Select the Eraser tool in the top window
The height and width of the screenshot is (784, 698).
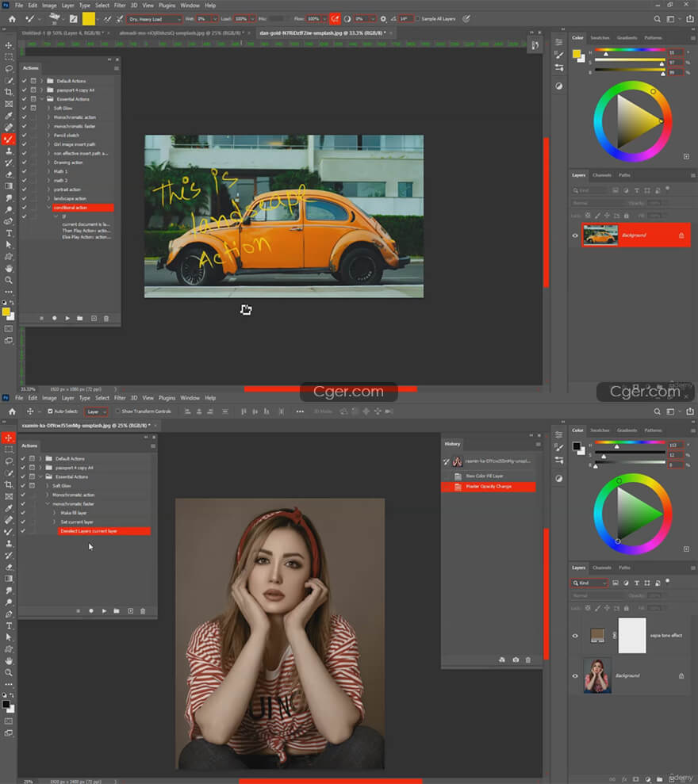pyautogui.click(x=9, y=174)
